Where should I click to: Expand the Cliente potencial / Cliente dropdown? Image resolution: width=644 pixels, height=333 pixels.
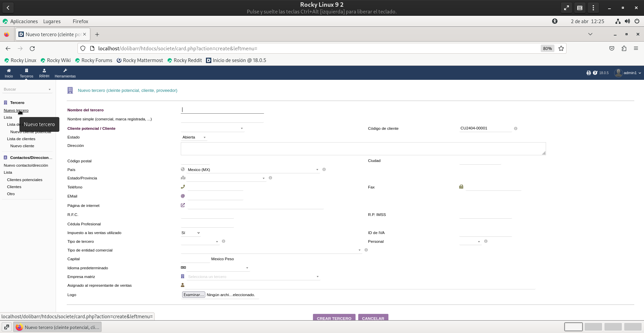click(x=212, y=128)
